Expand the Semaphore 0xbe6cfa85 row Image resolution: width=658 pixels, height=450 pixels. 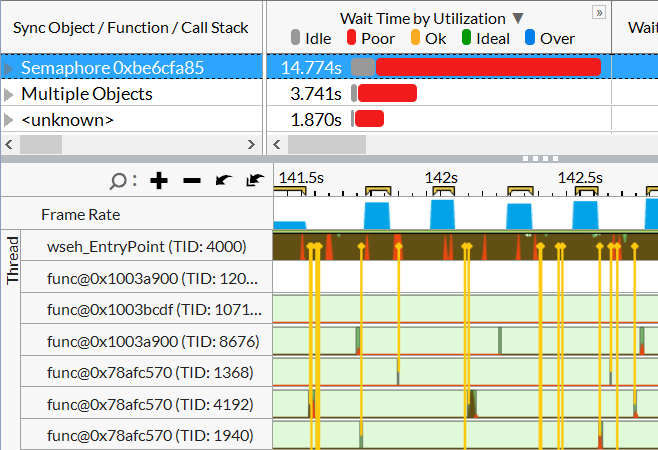pyautogui.click(x=8, y=68)
